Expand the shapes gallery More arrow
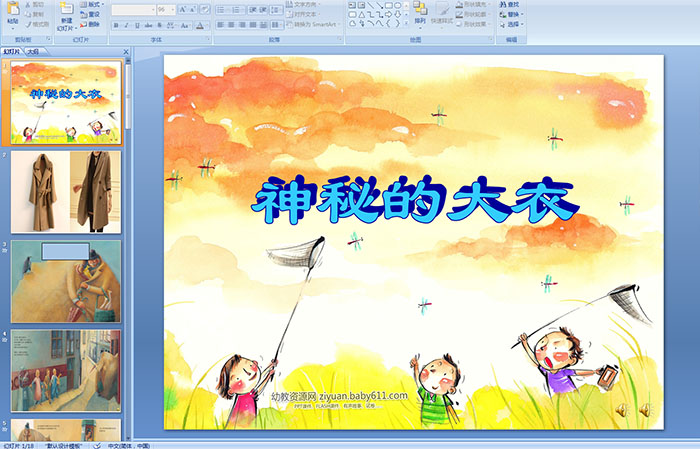The width and height of the screenshot is (700, 449). pos(406,23)
